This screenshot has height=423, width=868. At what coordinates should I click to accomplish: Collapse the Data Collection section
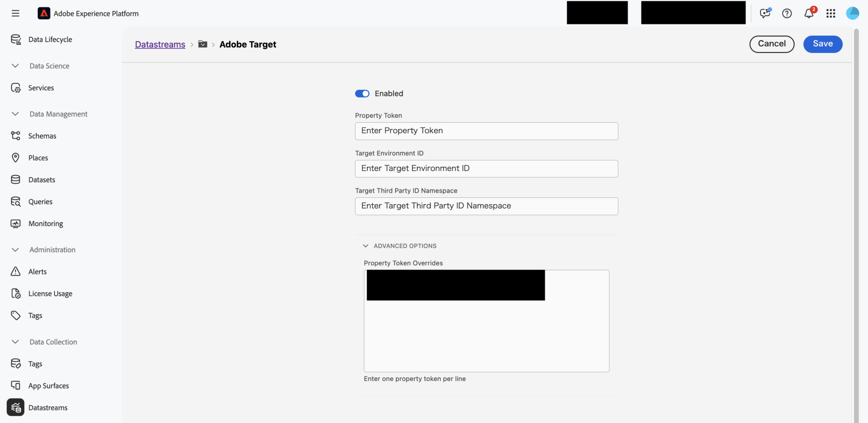[x=15, y=342]
